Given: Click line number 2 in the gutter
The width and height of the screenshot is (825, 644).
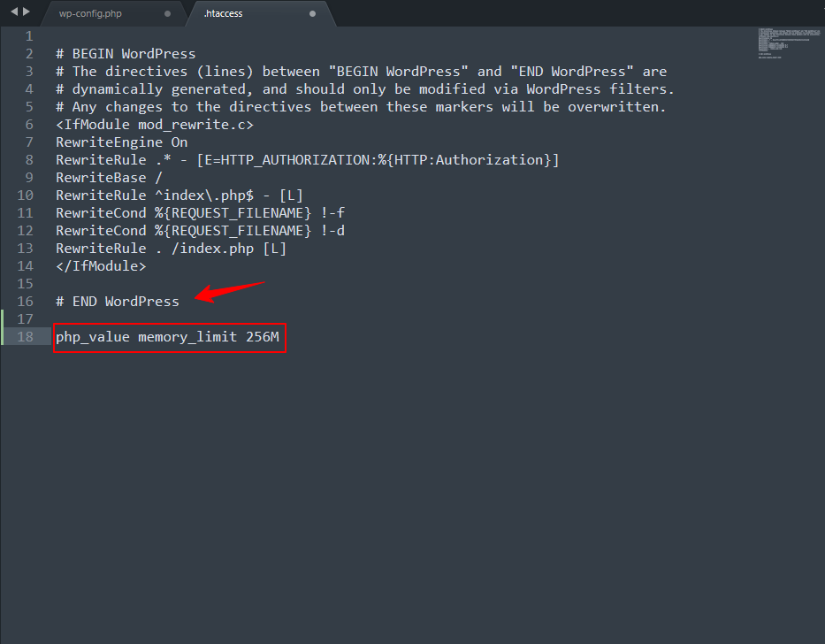Looking at the screenshot, I should pyautogui.click(x=29, y=54).
